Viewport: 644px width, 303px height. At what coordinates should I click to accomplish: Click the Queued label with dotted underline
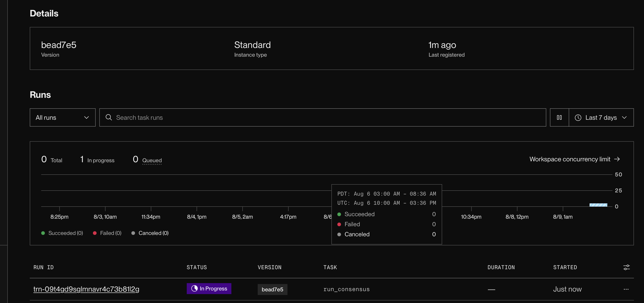coord(152,160)
